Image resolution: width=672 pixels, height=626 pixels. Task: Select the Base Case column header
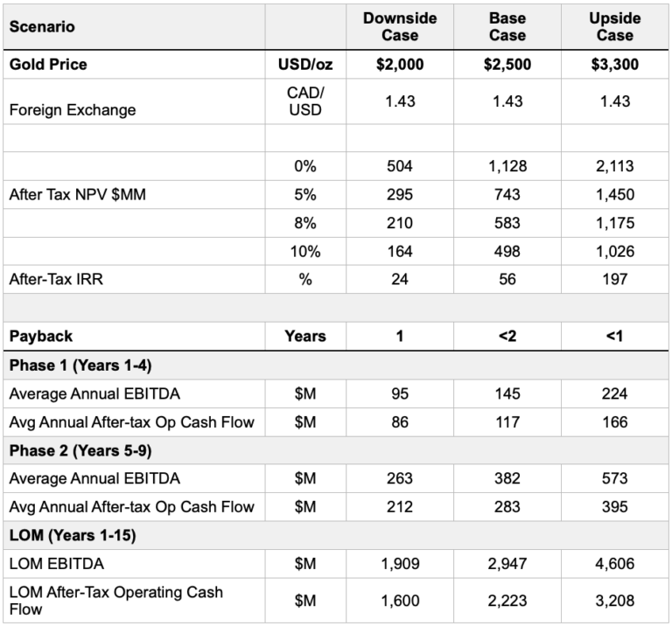507,27
